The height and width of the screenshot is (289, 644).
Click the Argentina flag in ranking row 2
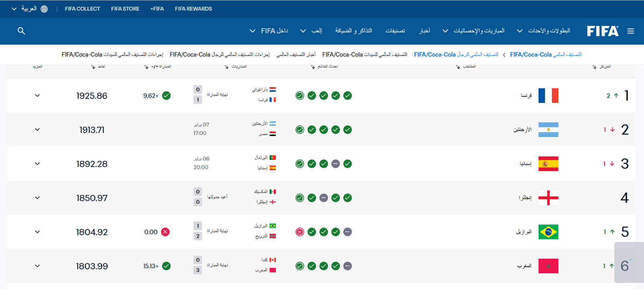click(548, 130)
